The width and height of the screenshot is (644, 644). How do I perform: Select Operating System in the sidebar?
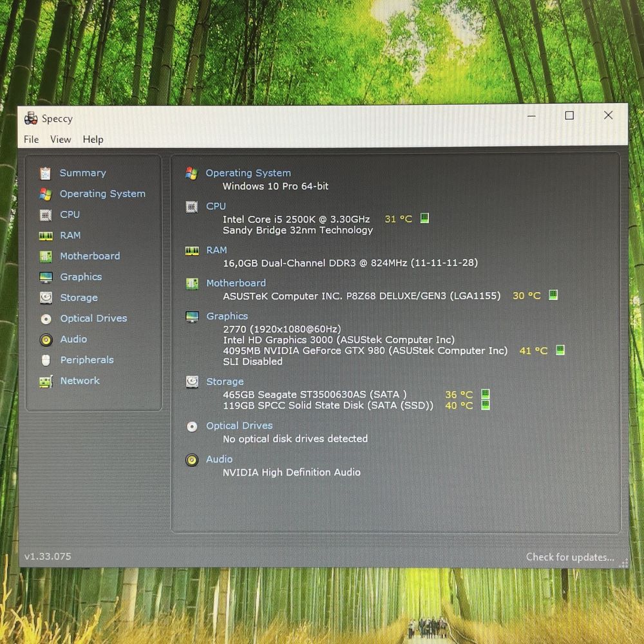click(x=102, y=193)
